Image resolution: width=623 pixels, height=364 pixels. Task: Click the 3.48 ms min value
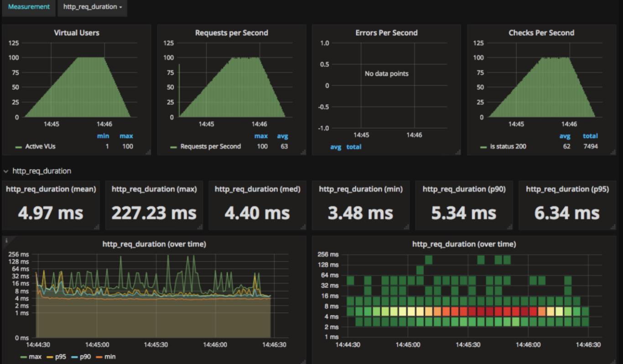click(361, 213)
